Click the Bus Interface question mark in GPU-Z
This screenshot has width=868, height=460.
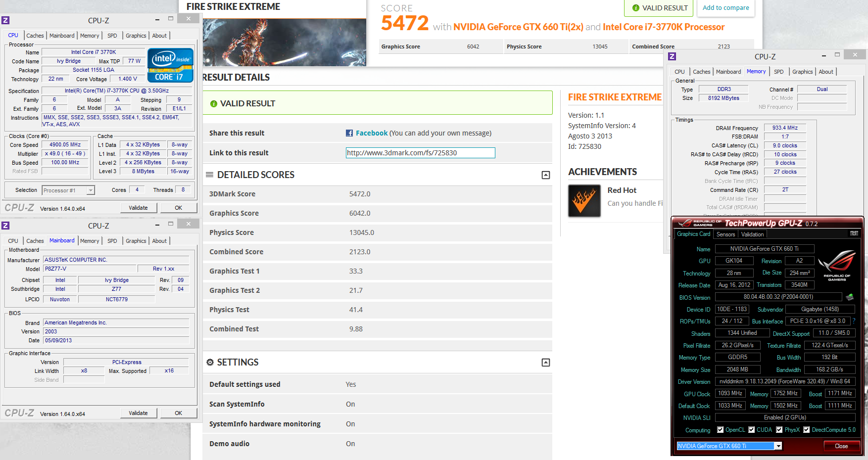point(854,321)
